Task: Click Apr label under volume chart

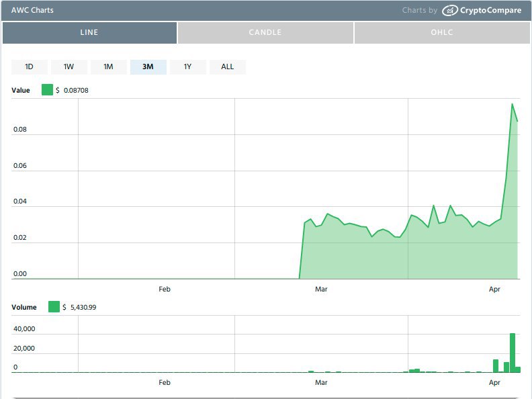Action: (494, 382)
